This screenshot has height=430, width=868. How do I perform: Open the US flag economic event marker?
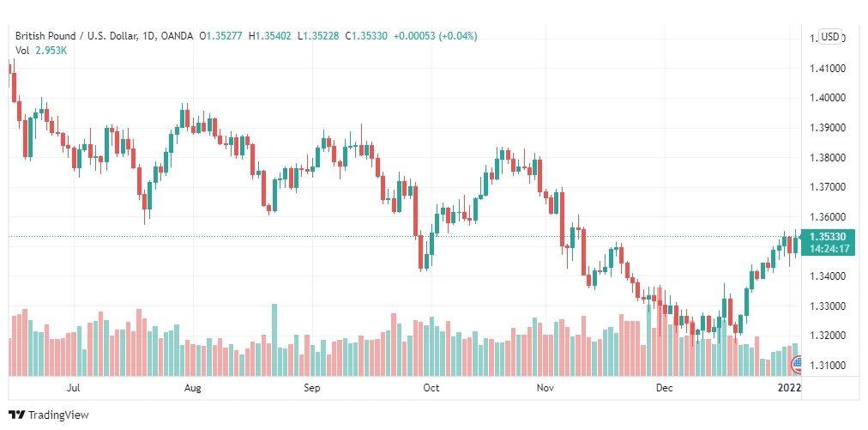coord(797,365)
